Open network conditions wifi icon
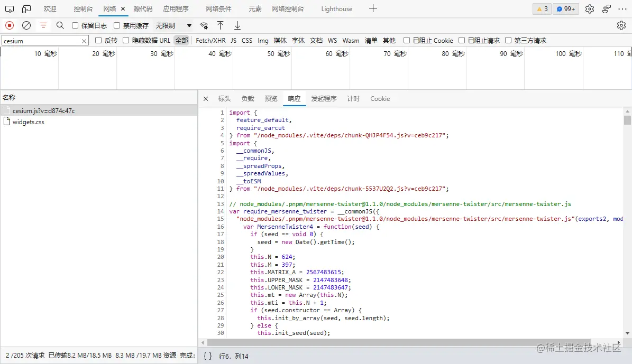This screenshot has width=632, height=364. point(204,26)
